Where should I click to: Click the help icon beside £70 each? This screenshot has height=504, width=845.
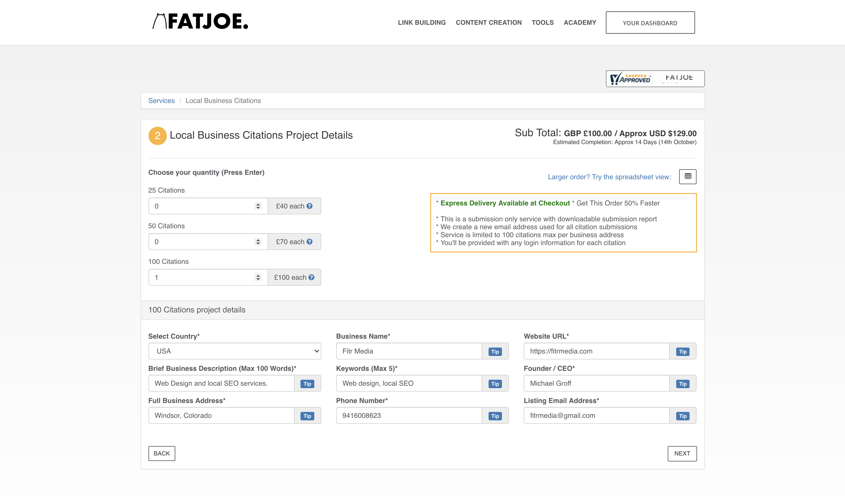click(310, 241)
